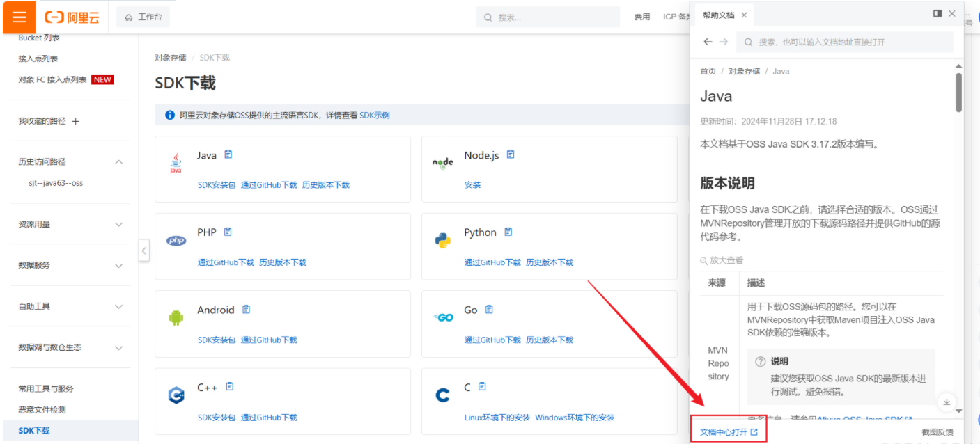980x444 pixels.
Task: Open the doc icon next to Android
Action: (246, 309)
